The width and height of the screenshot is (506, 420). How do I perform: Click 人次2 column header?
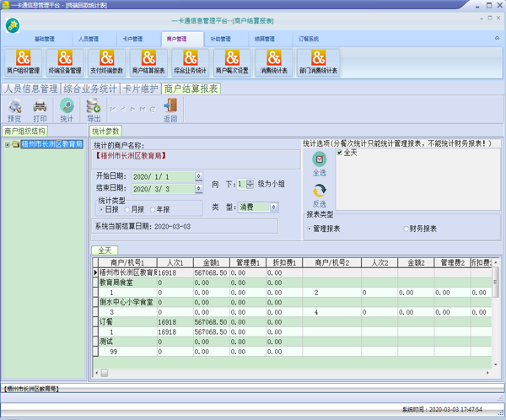click(x=379, y=263)
